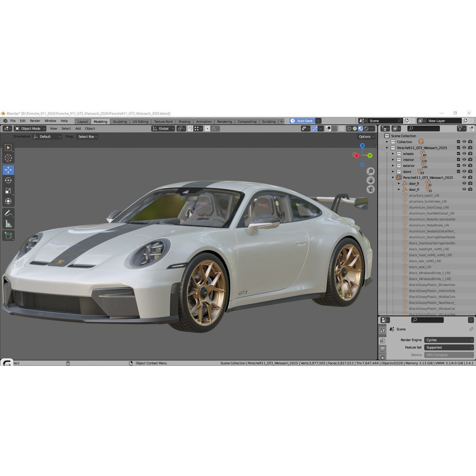Image resolution: width=476 pixels, height=476 pixels.
Task: Expand the door_fl object in outliner
Action: (x=399, y=183)
